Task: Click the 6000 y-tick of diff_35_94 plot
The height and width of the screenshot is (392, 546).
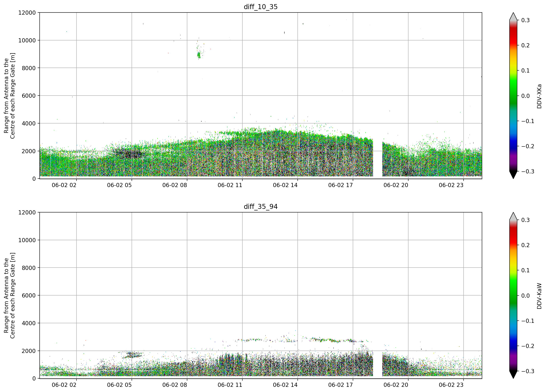Action: click(29, 295)
